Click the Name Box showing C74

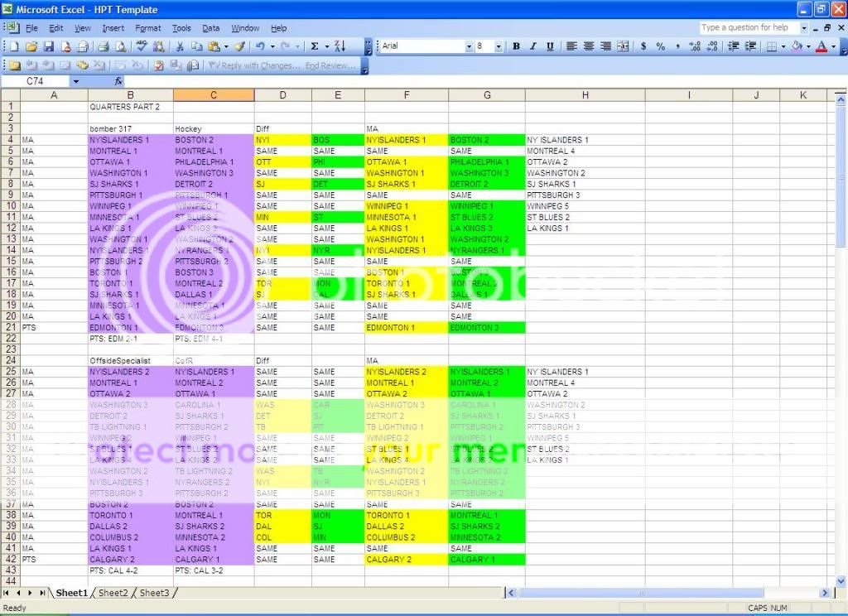tap(35, 81)
